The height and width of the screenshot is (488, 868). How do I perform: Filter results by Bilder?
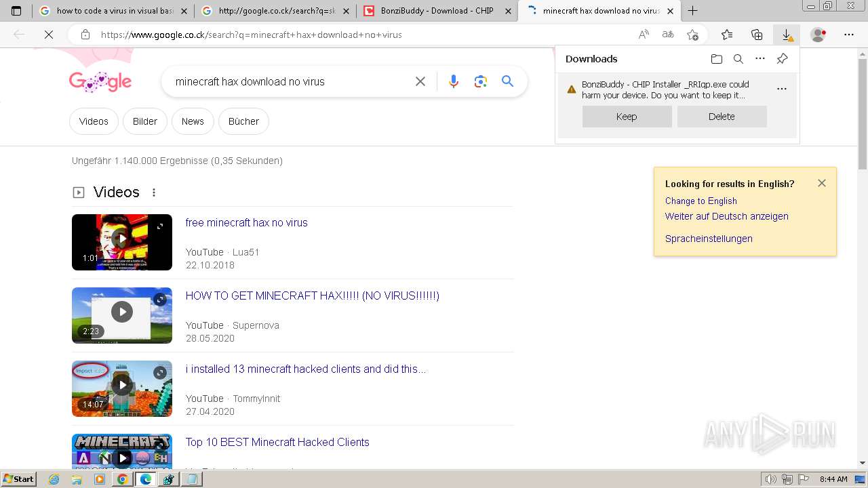tap(145, 121)
